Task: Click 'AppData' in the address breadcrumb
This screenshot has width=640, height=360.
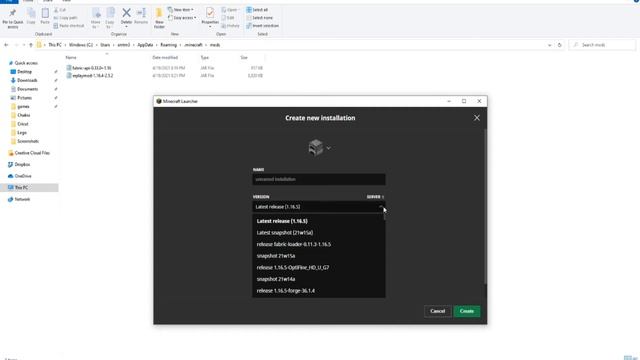Action: point(145,45)
